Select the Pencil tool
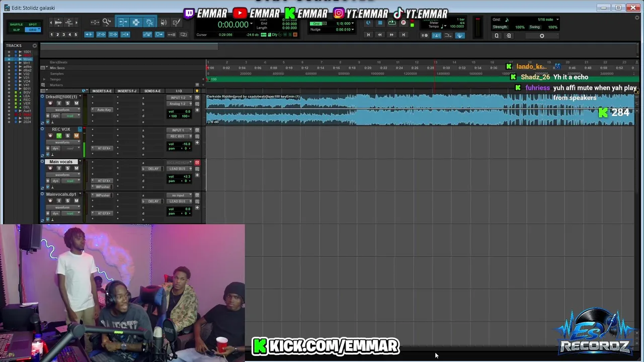This screenshot has height=362, width=644. tap(176, 22)
